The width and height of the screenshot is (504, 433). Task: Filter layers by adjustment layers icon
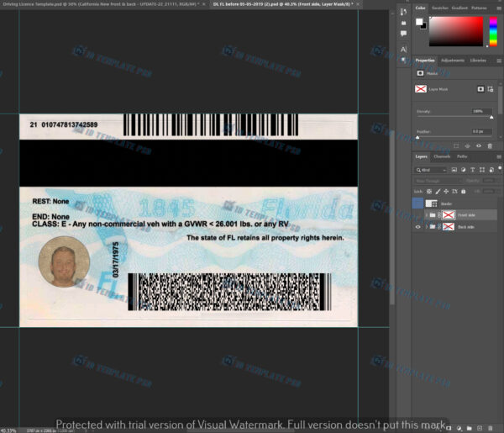pyautogui.click(x=463, y=170)
